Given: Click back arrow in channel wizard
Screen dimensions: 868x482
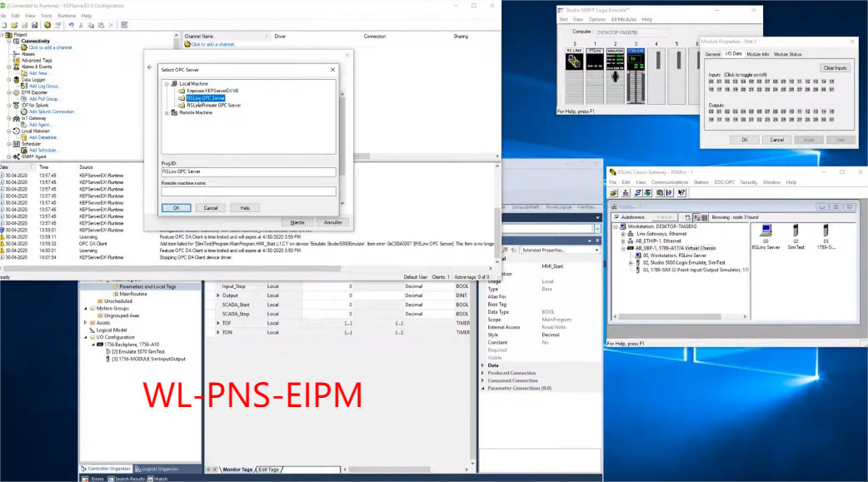Looking at the screenshot, I should [x=149, y=67].
